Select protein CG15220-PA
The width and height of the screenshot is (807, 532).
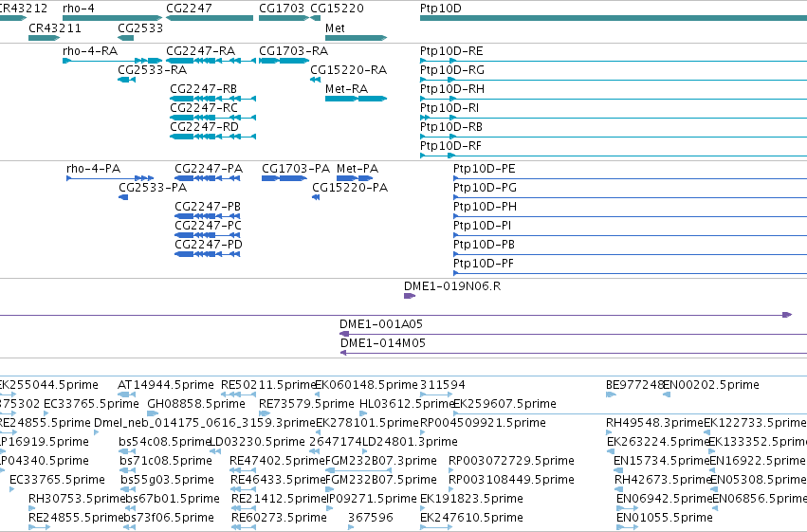[x=316, y=197]
